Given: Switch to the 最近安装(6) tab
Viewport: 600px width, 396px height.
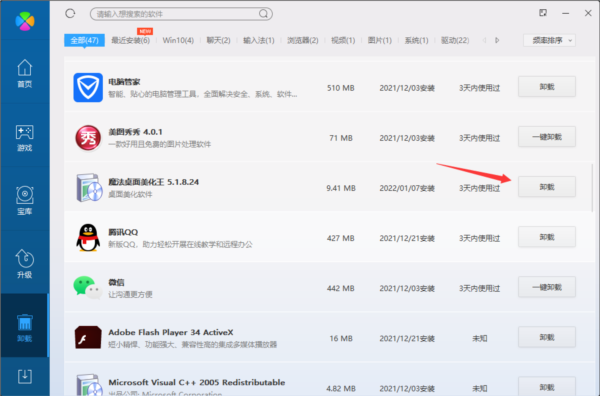Looking at the screenshot, I should (130, 40).
